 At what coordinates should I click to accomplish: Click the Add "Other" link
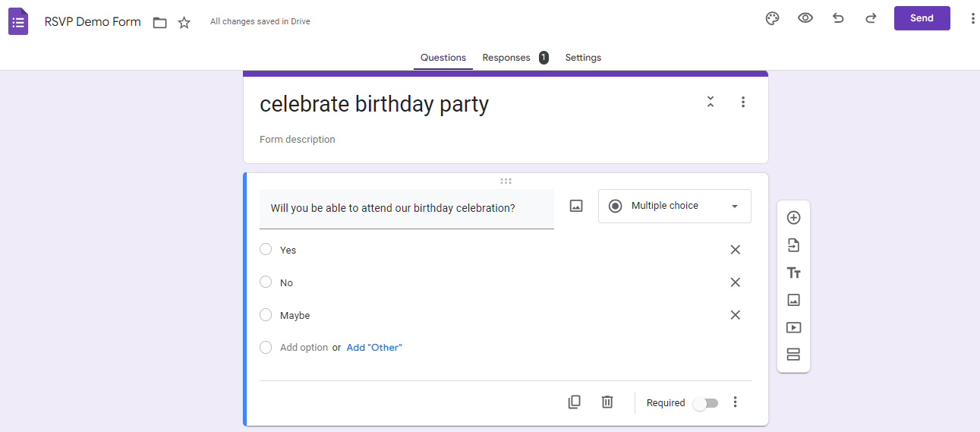click(374, 348)
